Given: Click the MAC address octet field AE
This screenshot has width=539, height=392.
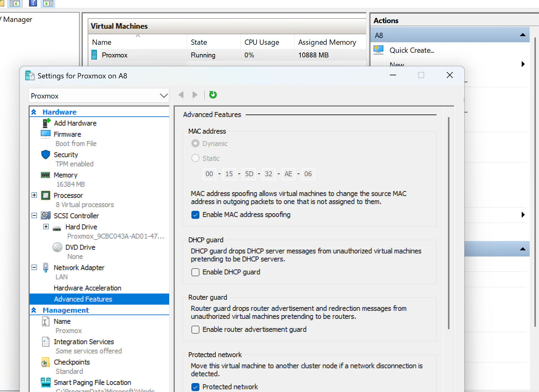Looking at the screenshot, I should [288, 174].
